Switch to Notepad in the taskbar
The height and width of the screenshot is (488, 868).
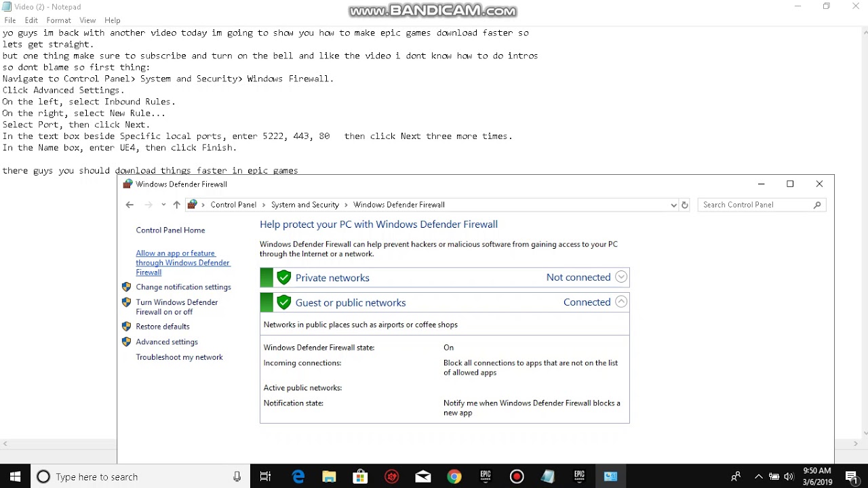[548, 476]
